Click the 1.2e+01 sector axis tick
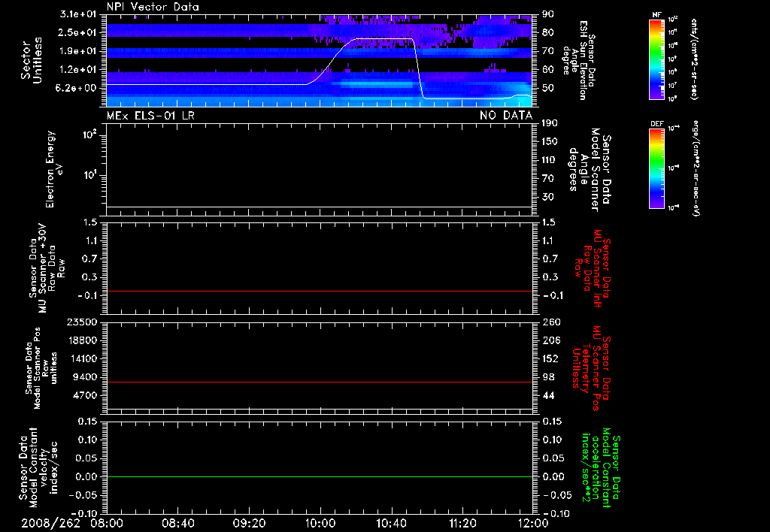The width and height of the screenshot is (770, 532). tap(77, 69)
